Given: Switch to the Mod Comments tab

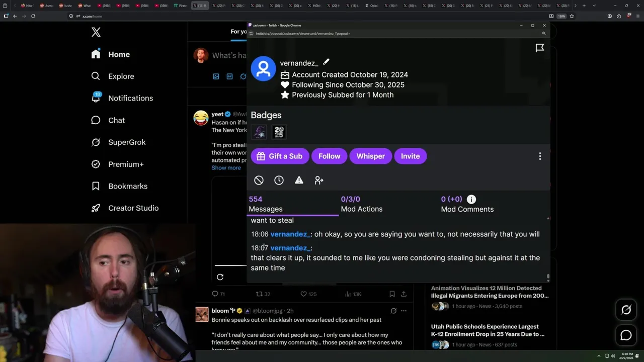Looking at the screenshot, I should pyautogui.click(x=467, y=204).
